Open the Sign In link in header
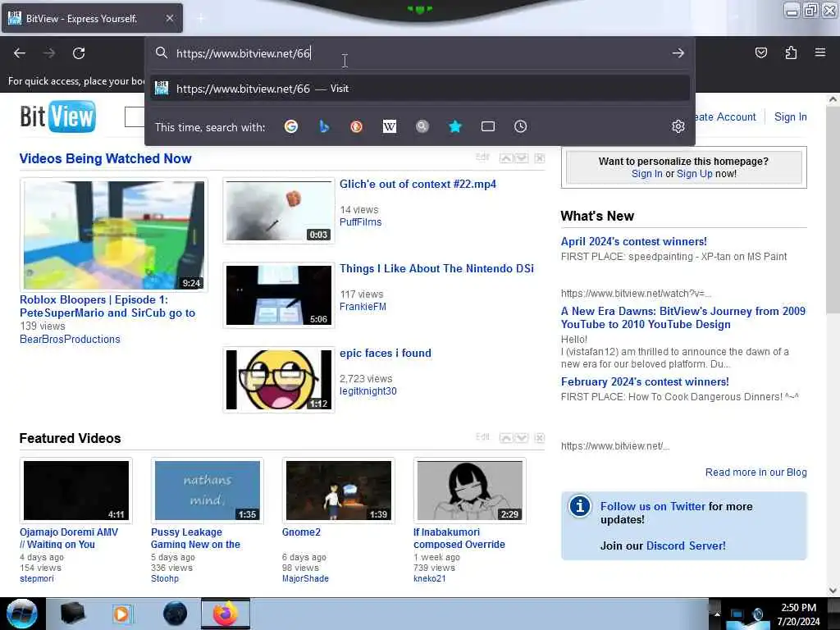The image size is (840, 630). (790, 116)
